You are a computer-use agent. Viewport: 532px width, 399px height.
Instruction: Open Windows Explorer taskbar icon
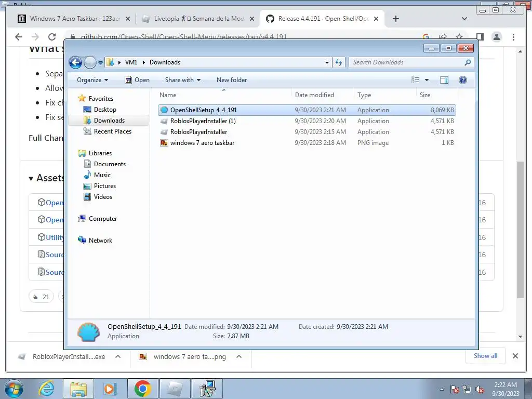78,389
